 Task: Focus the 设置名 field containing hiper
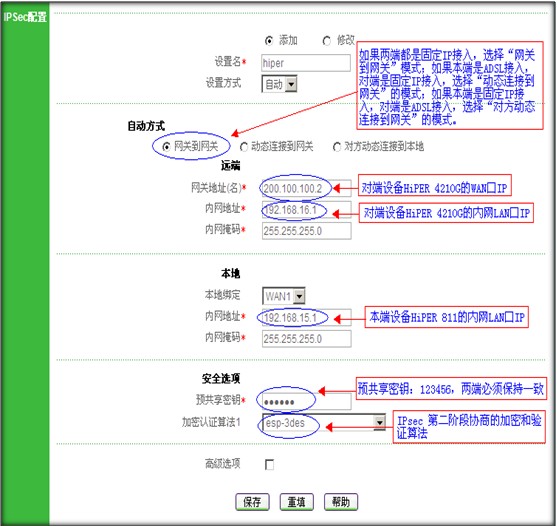[306, 63]
